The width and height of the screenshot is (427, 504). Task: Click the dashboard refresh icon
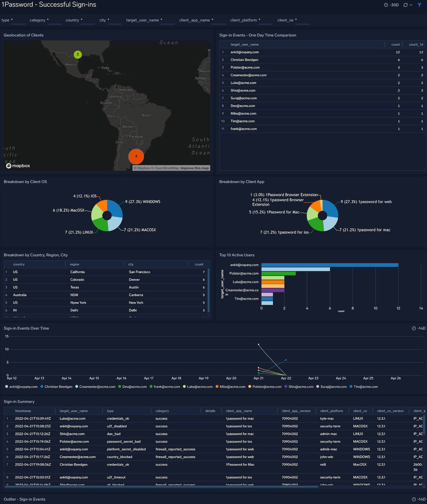(x=405, y=5)
